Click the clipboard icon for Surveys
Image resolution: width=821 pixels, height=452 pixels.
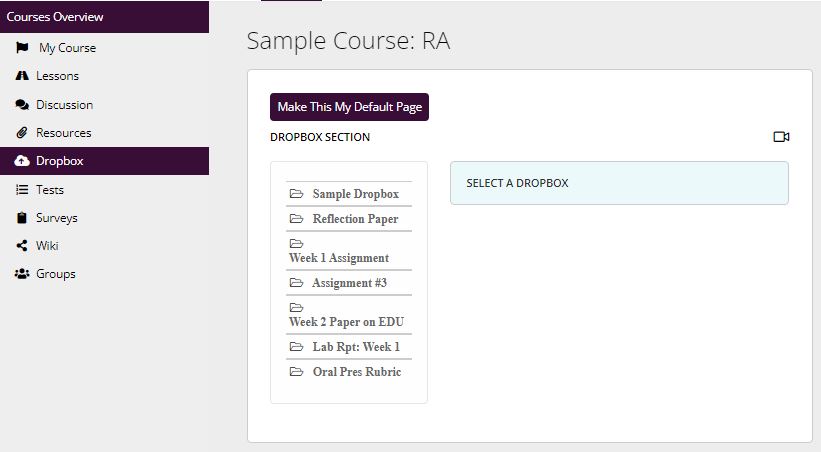(x=22, y=218)
